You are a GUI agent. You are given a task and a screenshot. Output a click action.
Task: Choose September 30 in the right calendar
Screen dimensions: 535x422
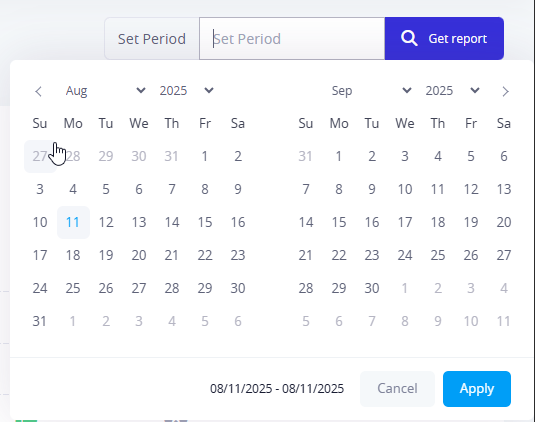coord(372,288)
